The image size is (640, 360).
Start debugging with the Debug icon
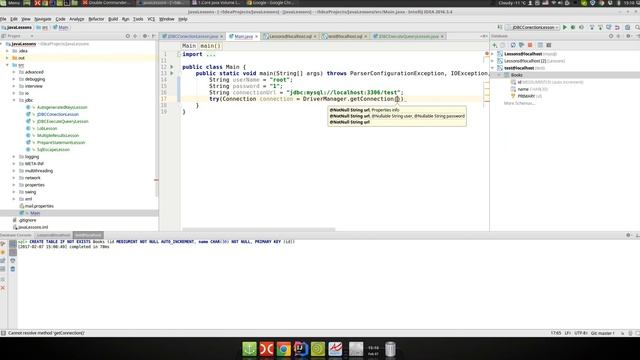click(x=573, y=27)
